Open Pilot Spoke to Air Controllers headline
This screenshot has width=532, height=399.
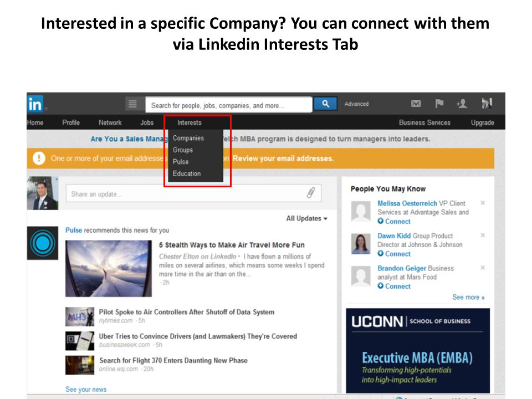tap(187, 312)
